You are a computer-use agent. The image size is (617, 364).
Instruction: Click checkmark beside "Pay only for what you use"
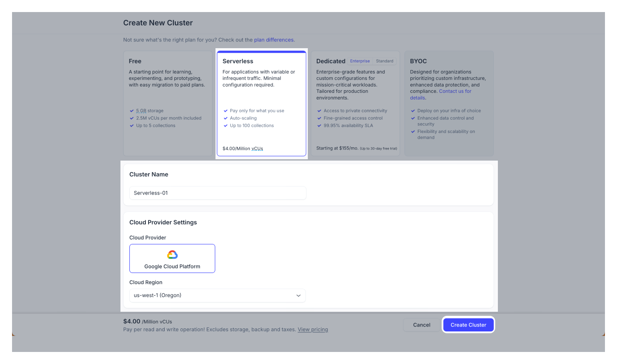pyautogui.click(x=226, y=111)
